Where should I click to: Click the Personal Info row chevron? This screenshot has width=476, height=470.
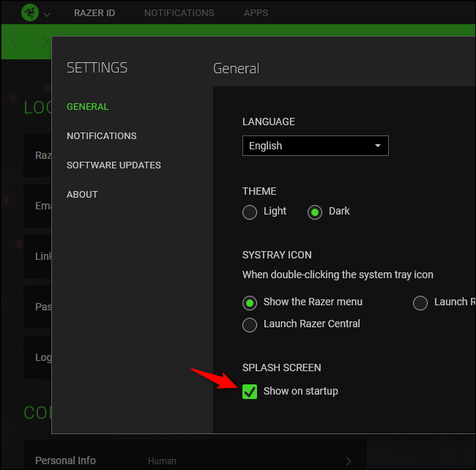coord(349,460)
